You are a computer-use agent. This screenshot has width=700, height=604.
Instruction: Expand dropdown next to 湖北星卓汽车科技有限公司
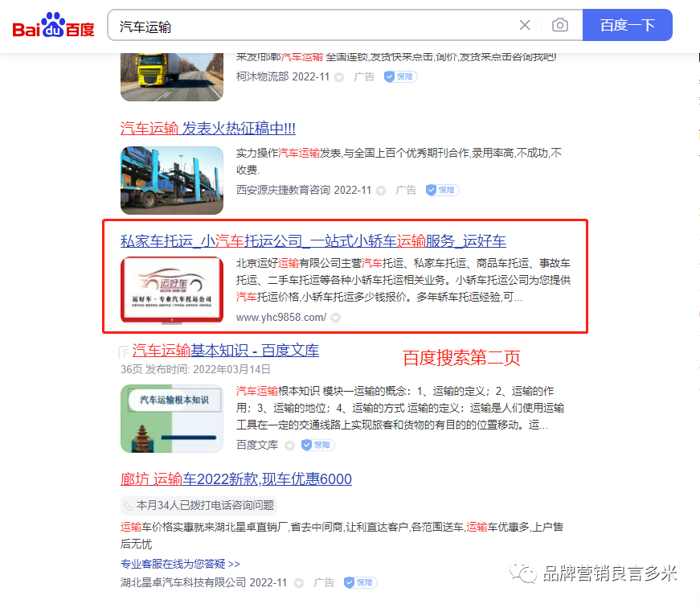[299, 583]
